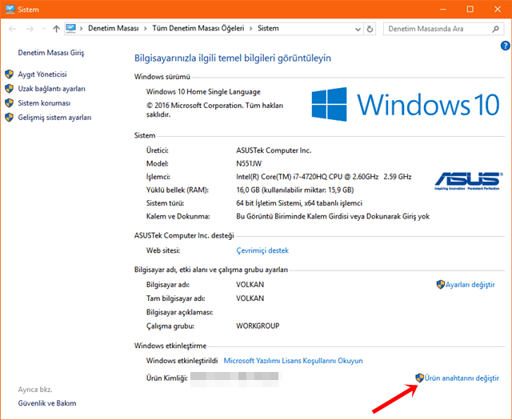Click shield icon next to Ayarları değiştir
Image resolution: width=512 pixels, height=420 pixels.
click(x=441, y=285)
